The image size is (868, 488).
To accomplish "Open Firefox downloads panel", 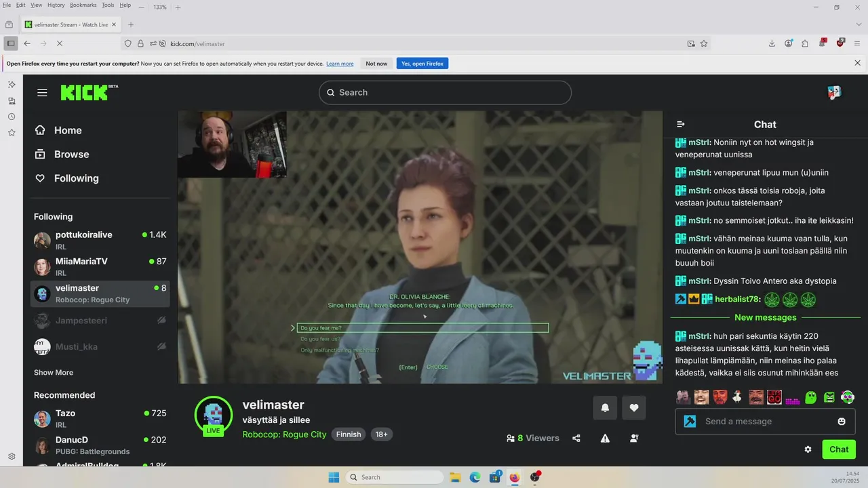I will (772, 43).
